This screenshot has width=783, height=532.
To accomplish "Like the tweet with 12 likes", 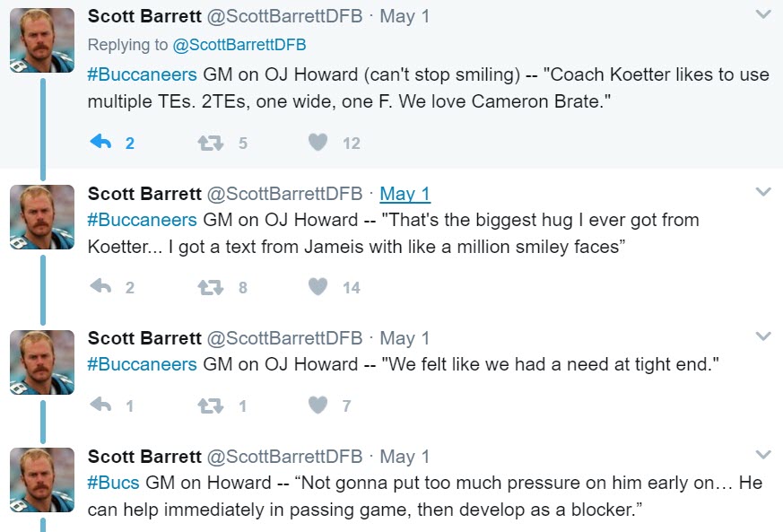I will (x=318, y=143).
